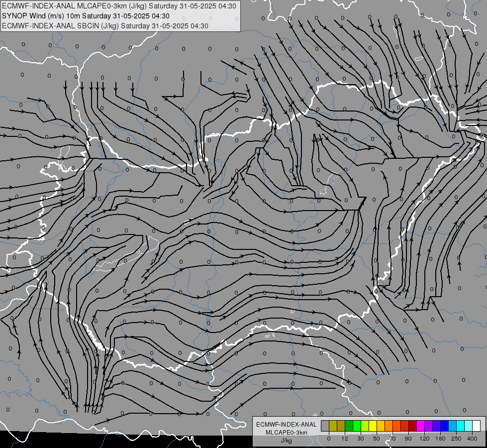
Task: Click the J/kg unit label in legend
Action: click(286, 441)
